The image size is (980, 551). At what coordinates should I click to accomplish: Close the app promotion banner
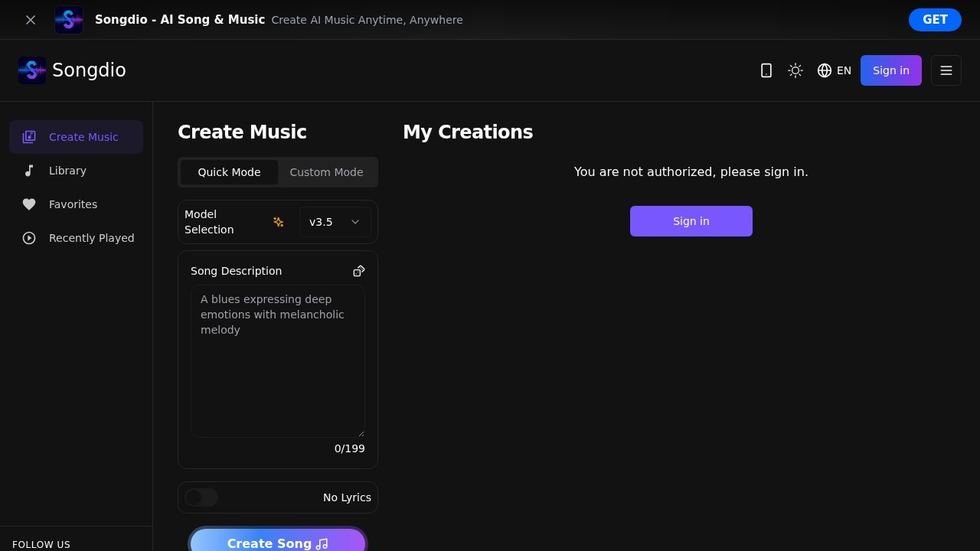click(x=31, y=20)
